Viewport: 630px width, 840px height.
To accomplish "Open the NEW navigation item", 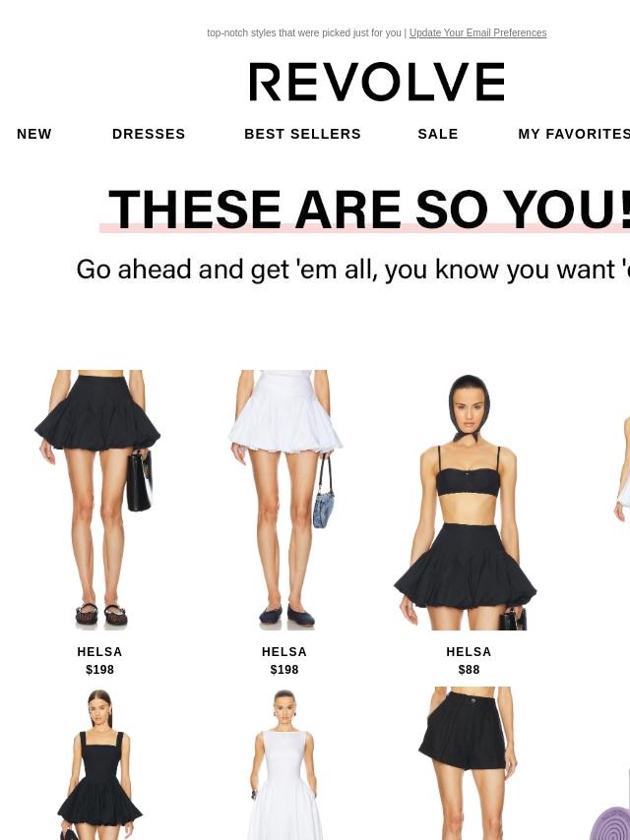I will [x=34, y=134].
